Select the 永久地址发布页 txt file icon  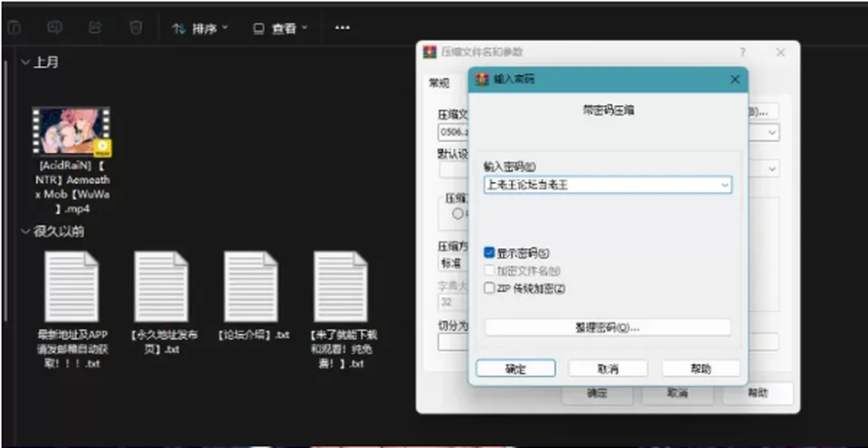click(161, 286)
